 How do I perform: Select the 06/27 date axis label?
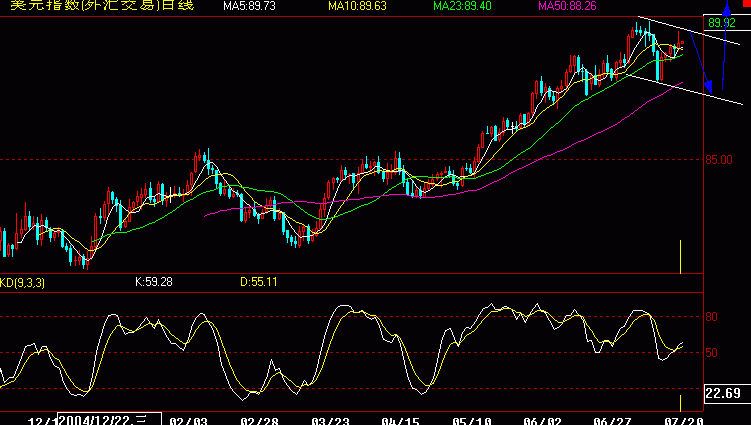click(x=612, y=421)
